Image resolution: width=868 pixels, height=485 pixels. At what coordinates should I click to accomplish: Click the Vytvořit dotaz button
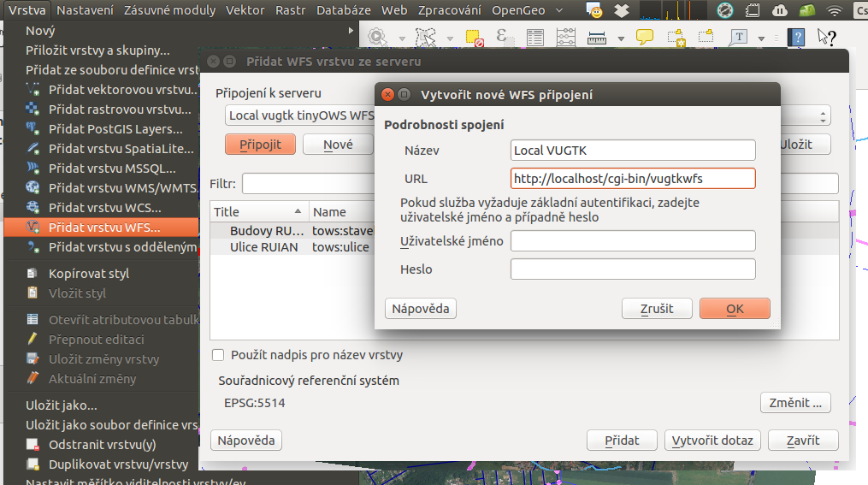[712, 441]
